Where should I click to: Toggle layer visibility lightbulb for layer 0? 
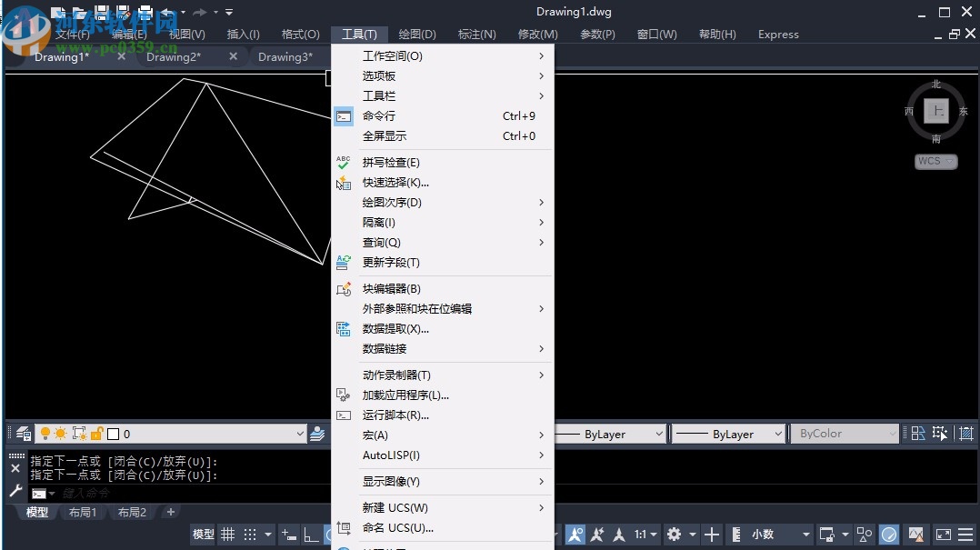[45, 433]
